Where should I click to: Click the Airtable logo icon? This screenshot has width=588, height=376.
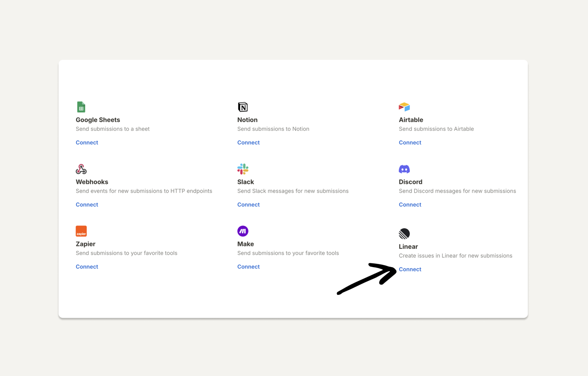click(404, 107)
